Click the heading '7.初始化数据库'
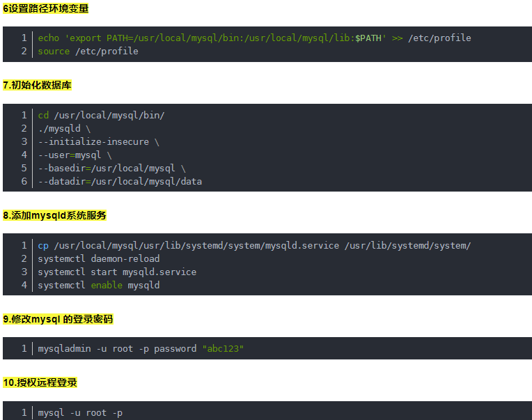This screenshot has height=420, width=532. pos(37,85)
